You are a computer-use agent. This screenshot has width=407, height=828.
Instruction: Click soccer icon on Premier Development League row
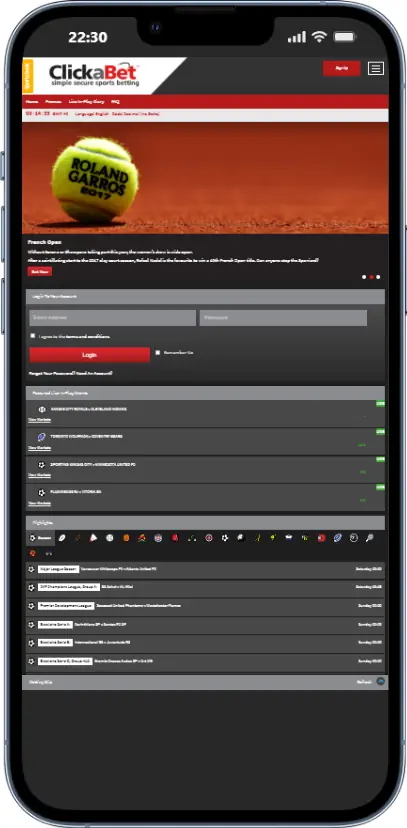tap(32, 606)
